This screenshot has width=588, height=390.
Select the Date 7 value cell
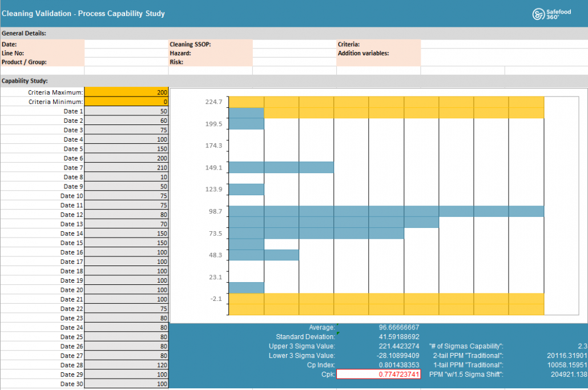[x=126, y=167]
